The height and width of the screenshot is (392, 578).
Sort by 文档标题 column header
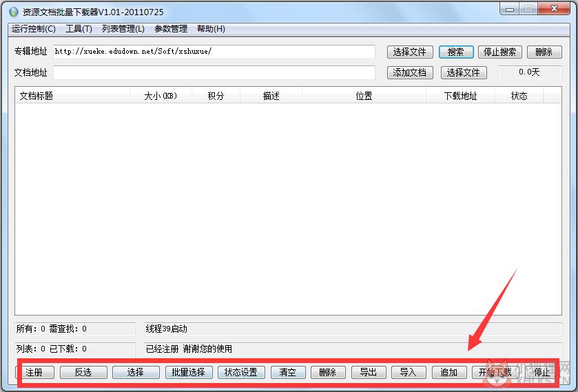[72, 96]
